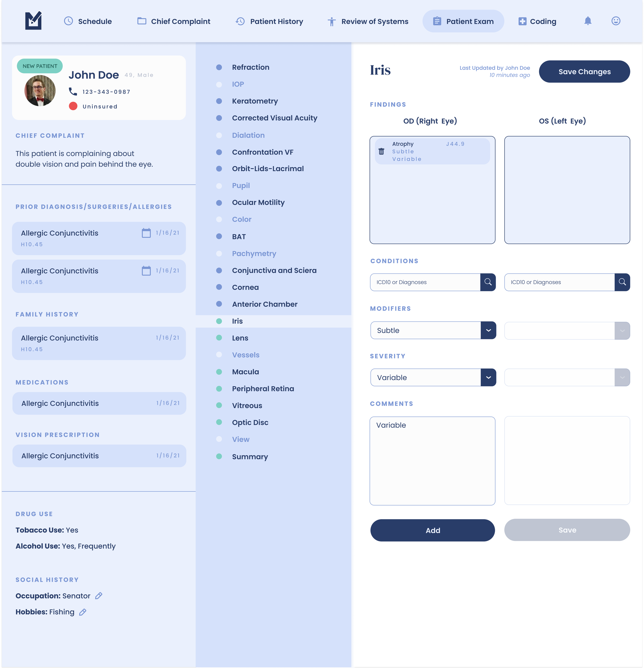Search right eye conditions magnifier icon

[488, 282]
